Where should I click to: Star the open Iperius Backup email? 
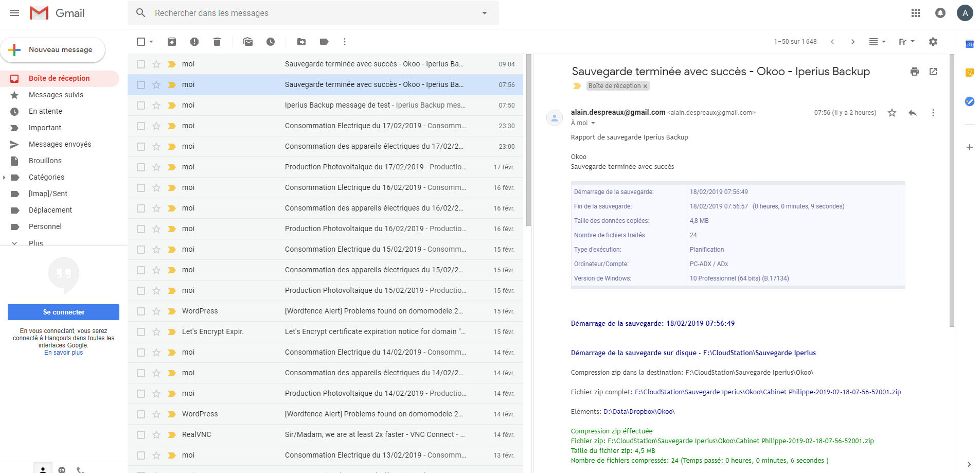click(892, 113)
